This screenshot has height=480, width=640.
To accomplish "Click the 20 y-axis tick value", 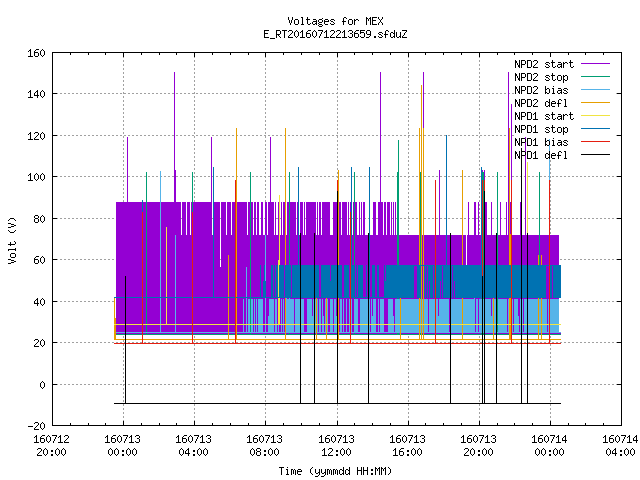I will 39,343.
